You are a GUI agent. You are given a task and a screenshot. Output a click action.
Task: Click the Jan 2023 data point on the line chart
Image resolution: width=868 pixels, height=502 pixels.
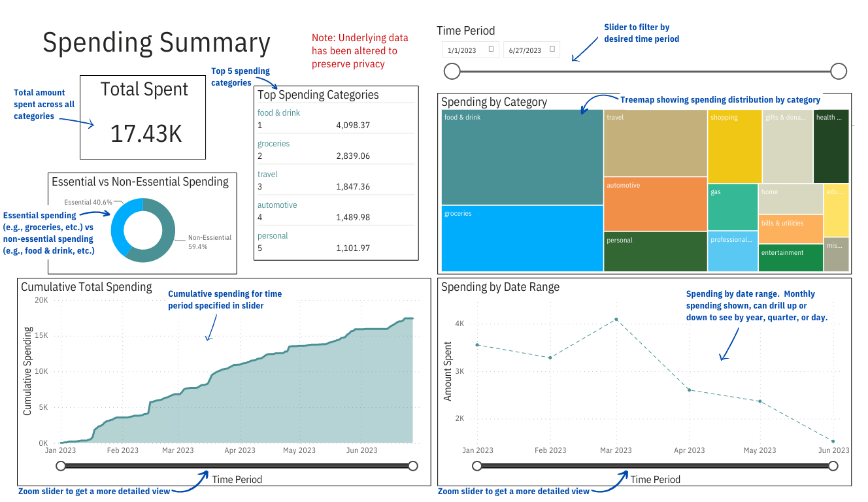coord(477,344)
